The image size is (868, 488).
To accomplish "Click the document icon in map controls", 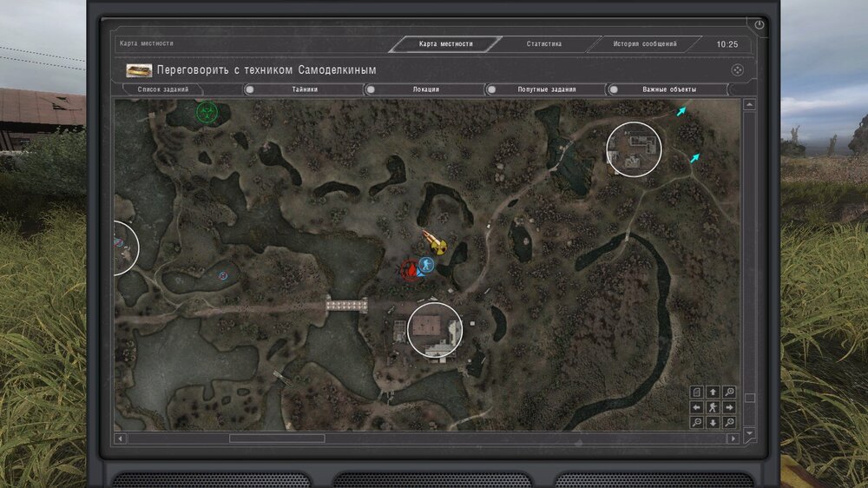I will click(696, 392).
